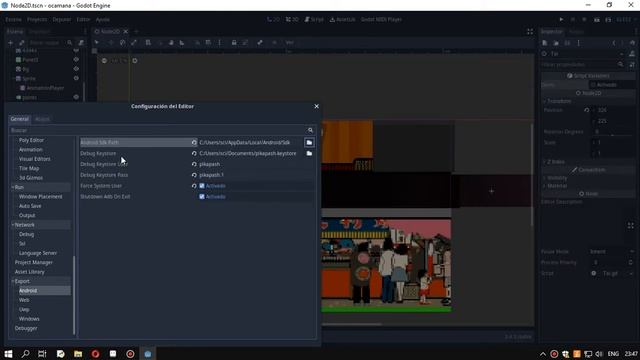Lock selected node with padlock icon
640x360 pixels.
pyautogui.click(x=234, y=42)
